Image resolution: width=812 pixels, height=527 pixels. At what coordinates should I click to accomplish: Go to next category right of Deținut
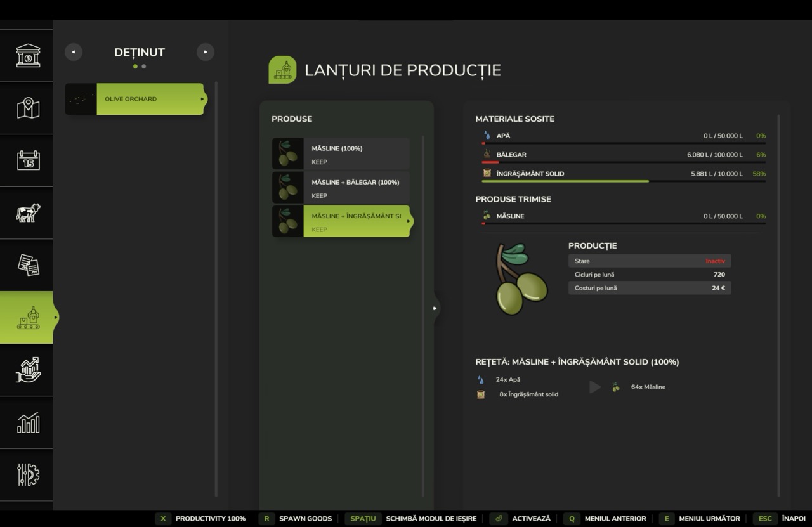click(205, 52)
